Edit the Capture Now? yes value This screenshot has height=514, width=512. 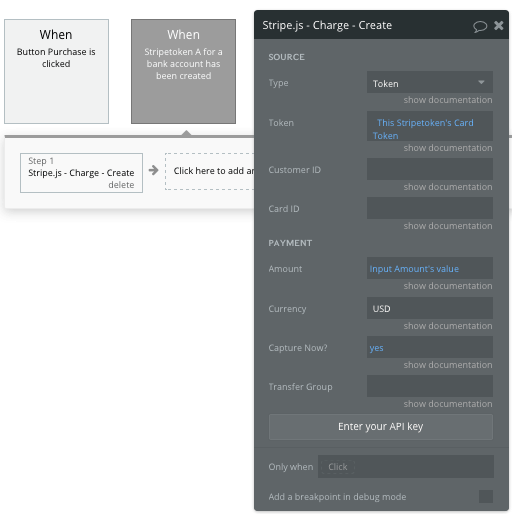[x=430, y=347]
